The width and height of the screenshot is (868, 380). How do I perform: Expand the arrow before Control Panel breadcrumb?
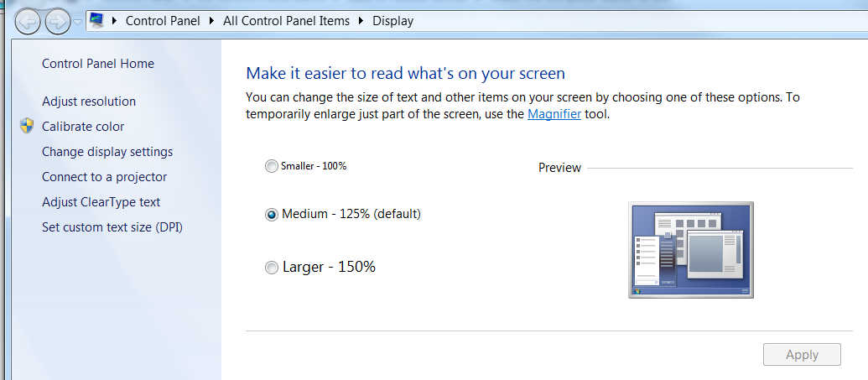[115, 21]
